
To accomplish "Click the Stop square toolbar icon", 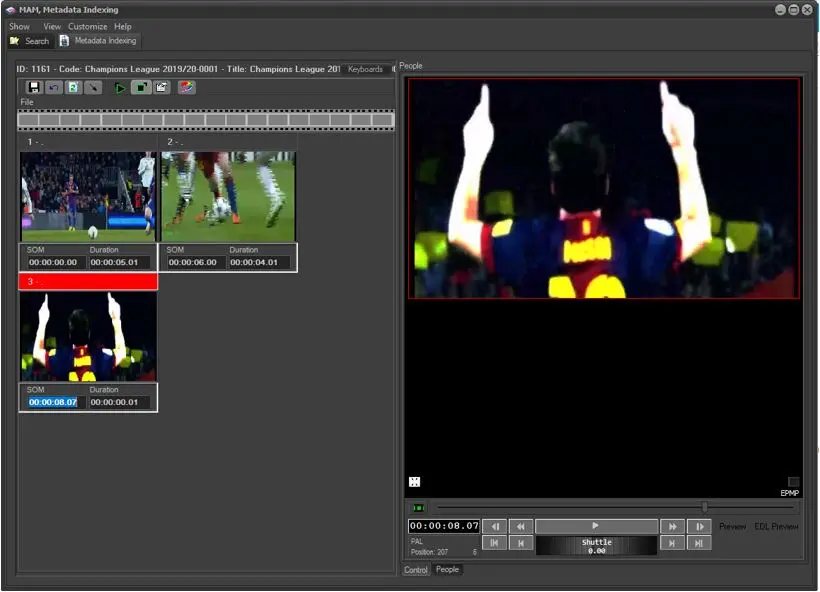I will click(140, 88).
